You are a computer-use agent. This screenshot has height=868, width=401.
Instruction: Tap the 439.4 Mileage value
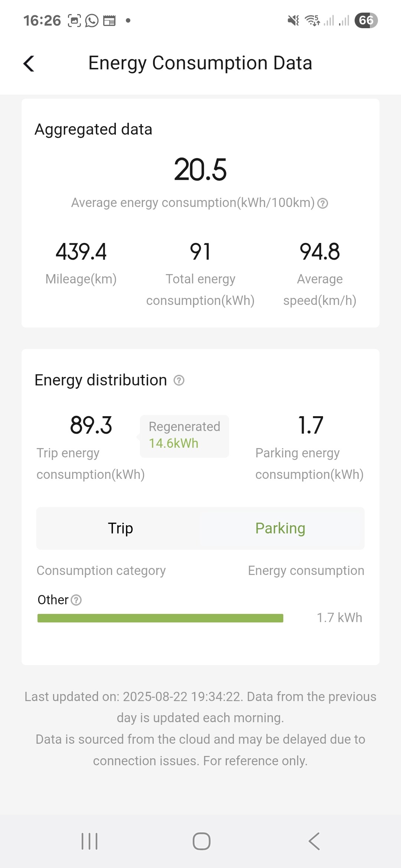[81, 251]
